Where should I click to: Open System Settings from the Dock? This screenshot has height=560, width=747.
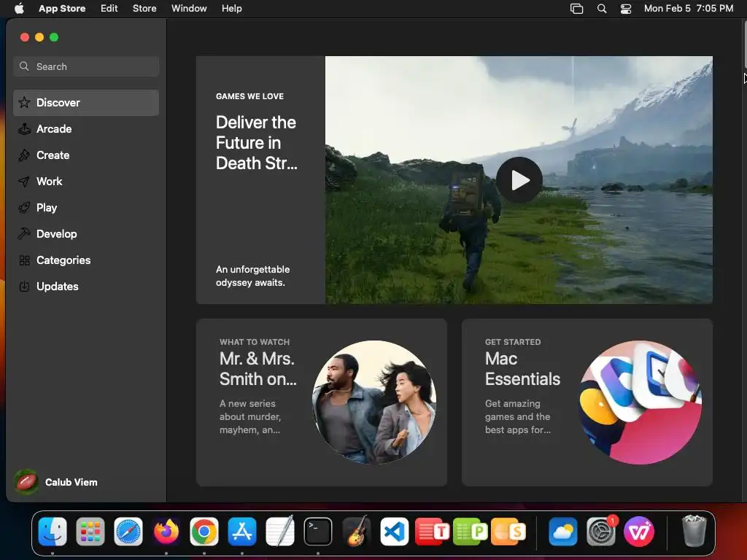601,532
